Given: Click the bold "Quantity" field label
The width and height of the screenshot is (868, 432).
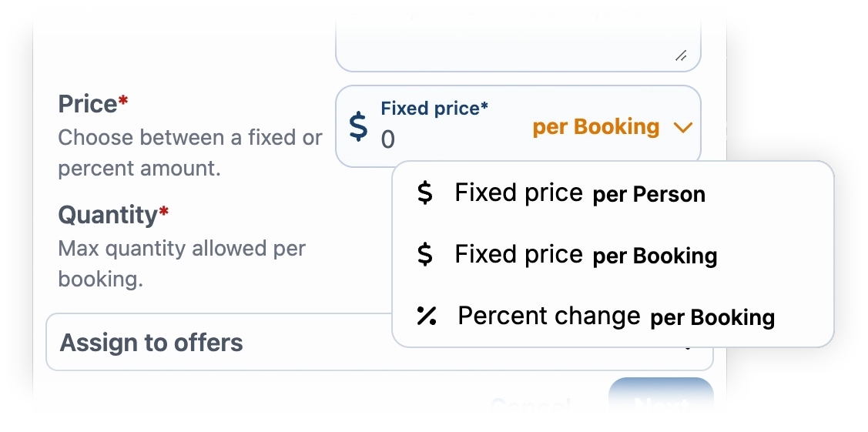Looking at the screenshot, I should 108,215.
